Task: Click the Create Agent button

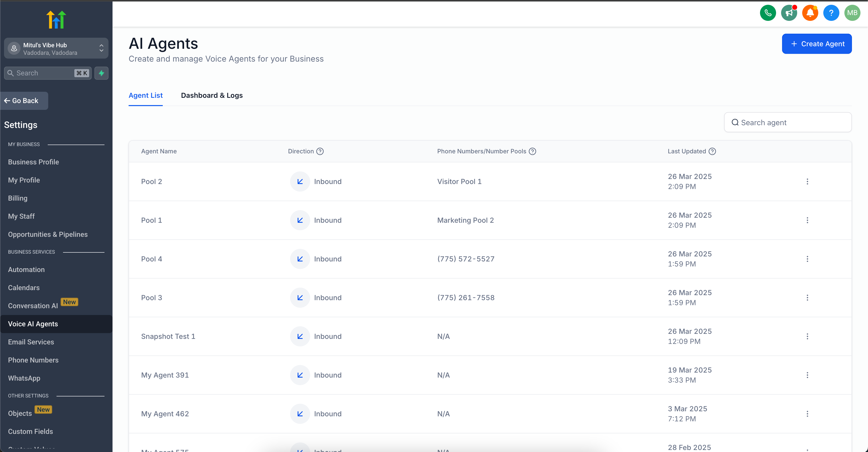Action: [x=817, y=44]
